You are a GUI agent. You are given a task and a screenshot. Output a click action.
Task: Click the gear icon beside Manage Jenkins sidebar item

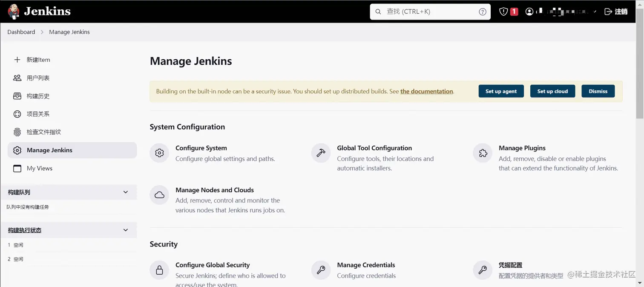[x=17, y=150]
